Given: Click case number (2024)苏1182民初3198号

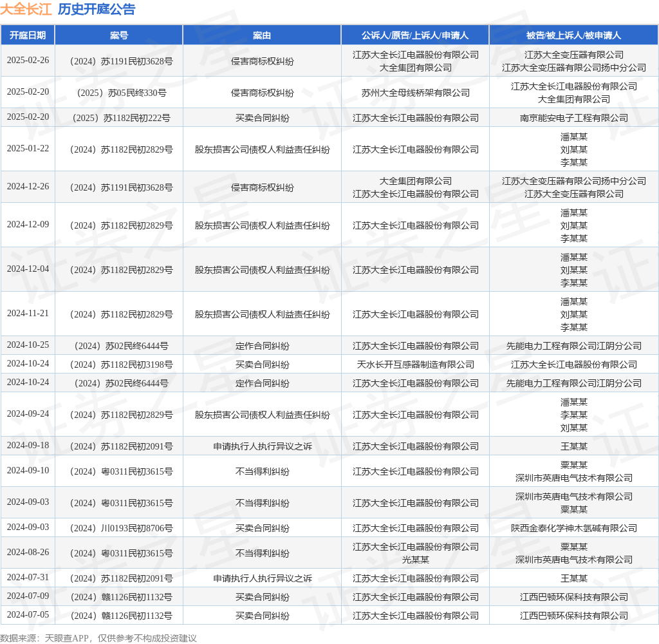Looking at the screenshot, I should tap(122, 365).
